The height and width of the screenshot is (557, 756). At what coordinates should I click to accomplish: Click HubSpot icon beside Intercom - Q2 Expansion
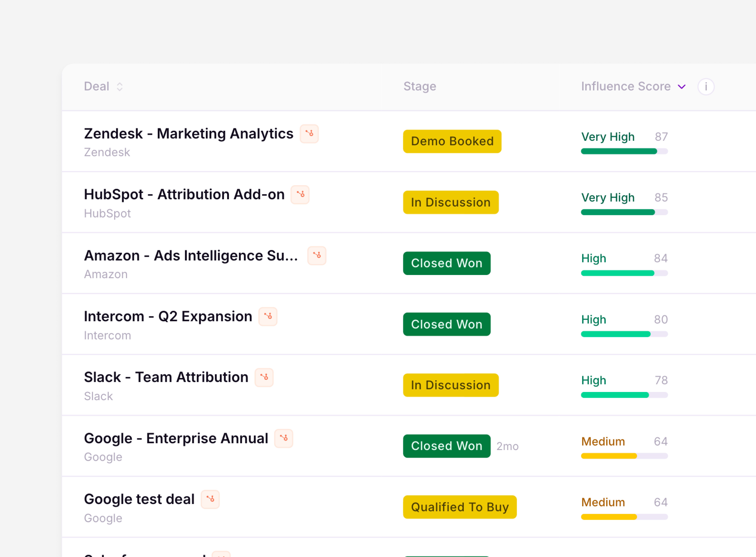[268, 317]
